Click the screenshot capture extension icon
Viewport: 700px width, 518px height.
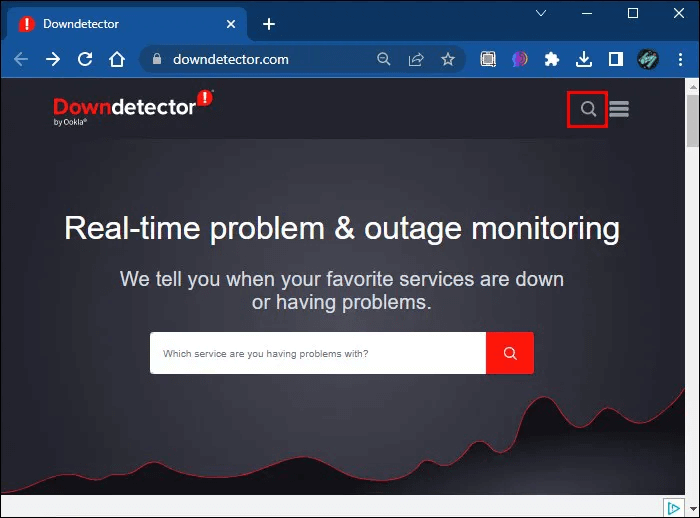[488, 59]
